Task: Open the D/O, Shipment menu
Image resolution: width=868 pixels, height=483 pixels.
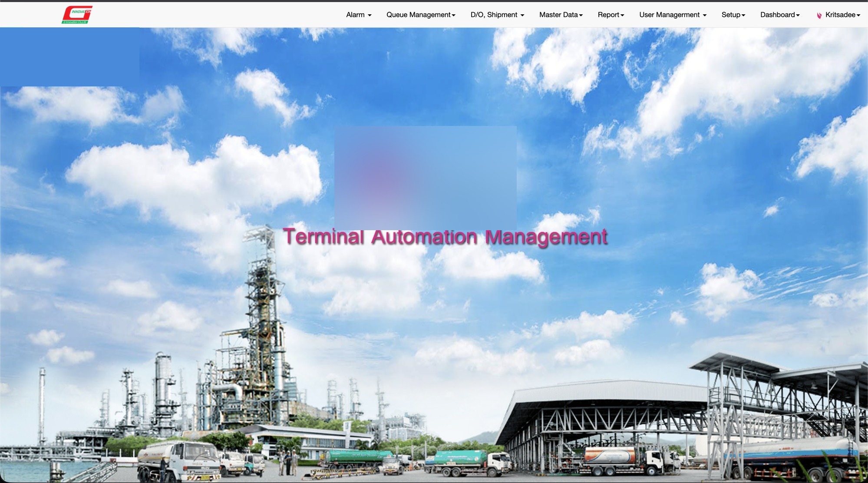Action: pos(497,15)
